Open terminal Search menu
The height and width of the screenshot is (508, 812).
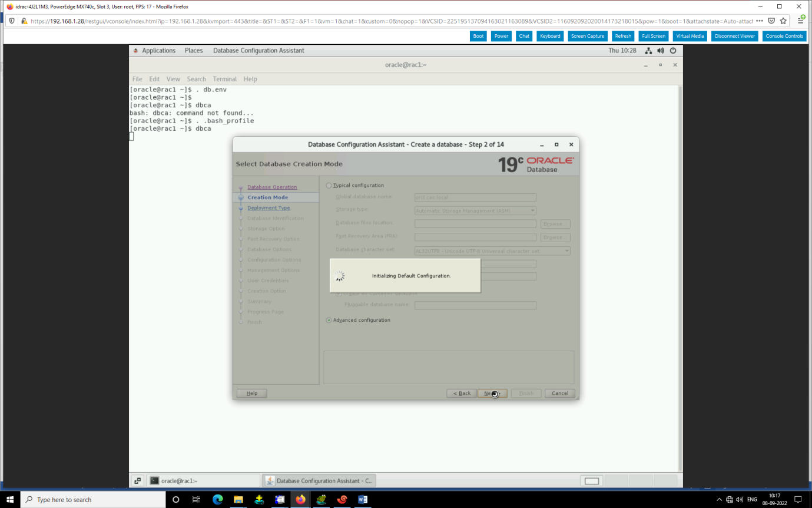pyautogui.click(x=197, y=79)
